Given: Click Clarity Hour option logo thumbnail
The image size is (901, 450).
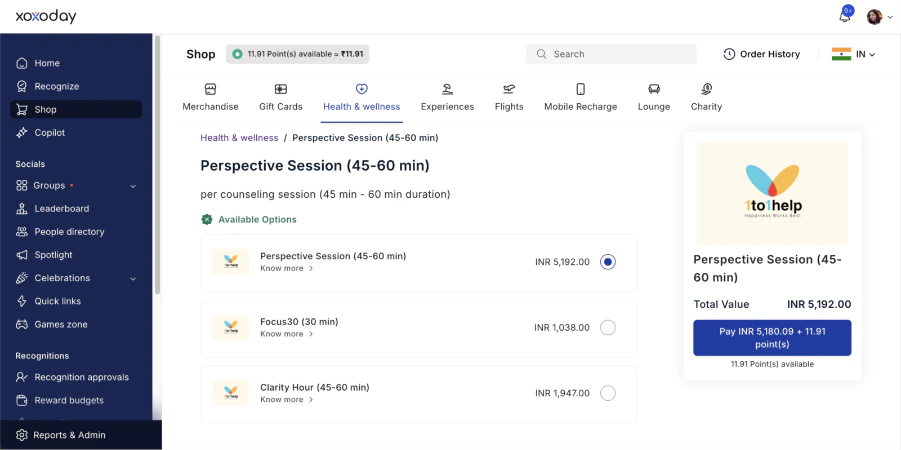Looking at the screenshot, I should 230,393.
